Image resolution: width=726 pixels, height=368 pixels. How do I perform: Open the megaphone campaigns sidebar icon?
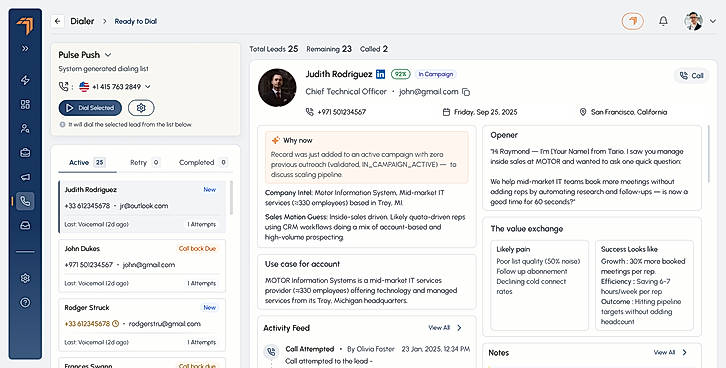(25, 177)
